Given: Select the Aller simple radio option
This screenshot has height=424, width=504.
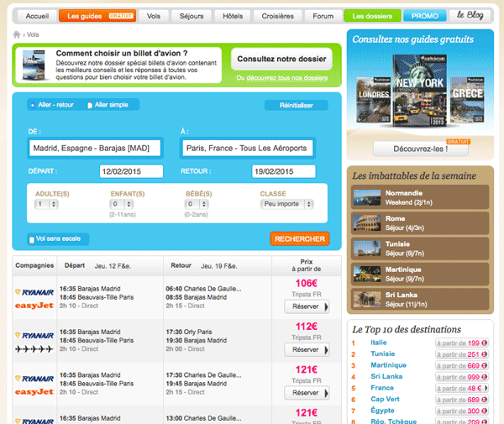Looking at the screenshot, I should tap(90, 105).
